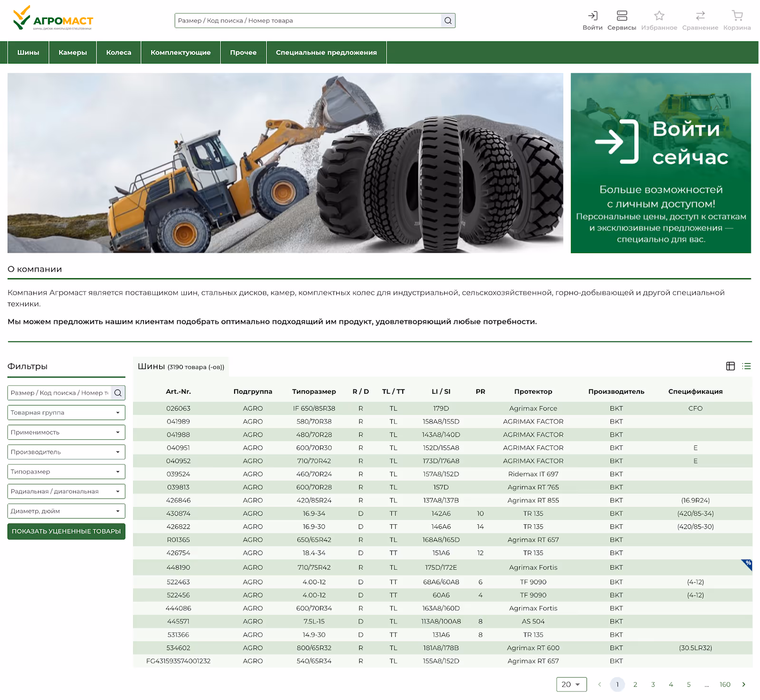The width and height of the screenshot is (760, 700).
Task: Sort by Art.-Nr. column header
Action: click(178, 391)
